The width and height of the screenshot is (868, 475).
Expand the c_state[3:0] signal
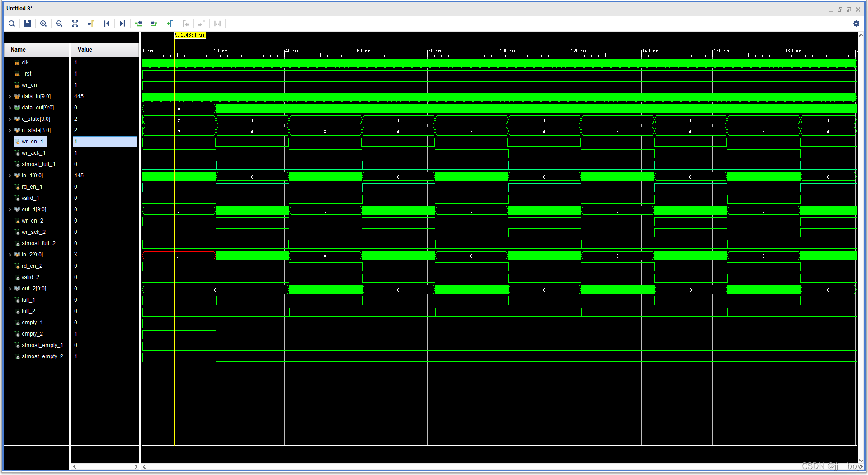tap(9, 119)
